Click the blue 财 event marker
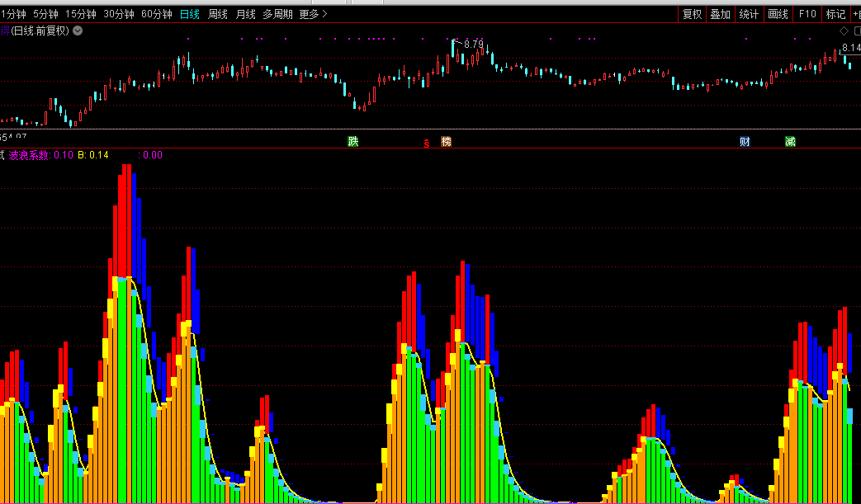The image size is (861, 504). pyautogui.click(x=745, y=142)
